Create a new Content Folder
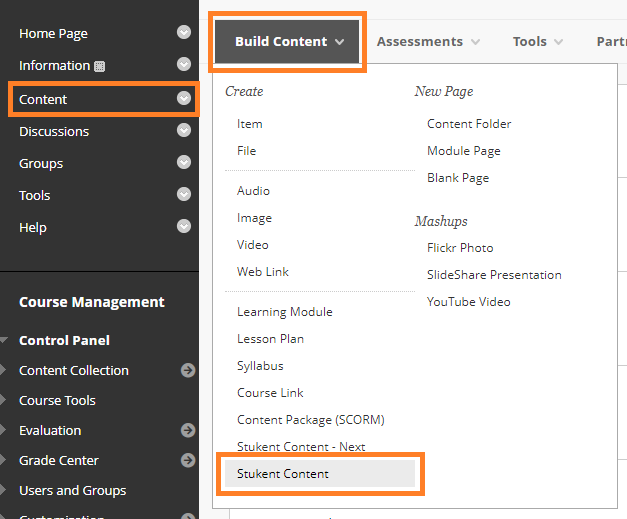627x519 pixels. click(x=469, y=124)
